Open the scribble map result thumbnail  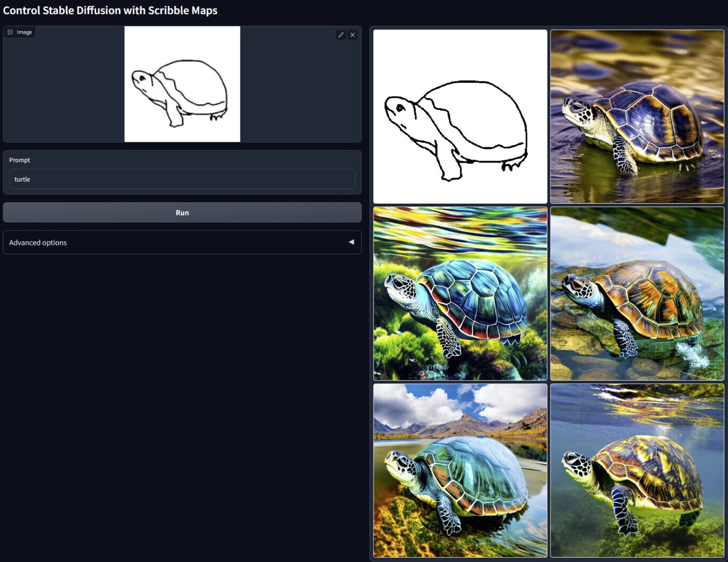460,116
